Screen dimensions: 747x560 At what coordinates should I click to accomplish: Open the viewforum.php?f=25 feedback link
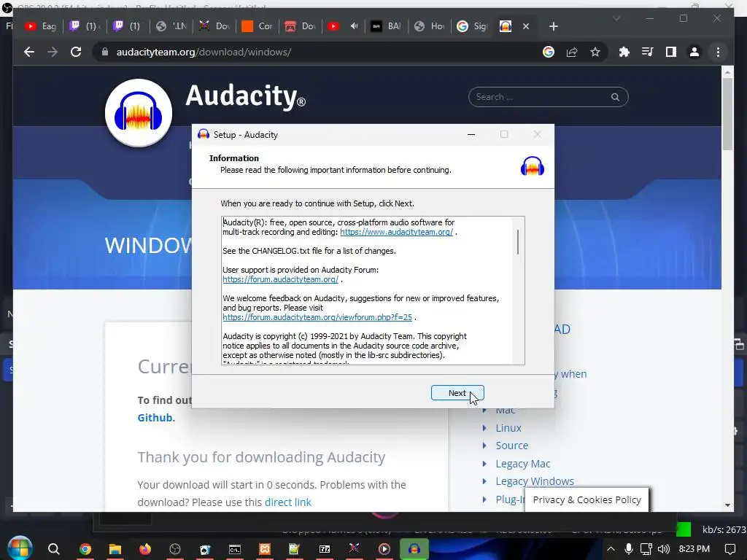pos(317,317)
